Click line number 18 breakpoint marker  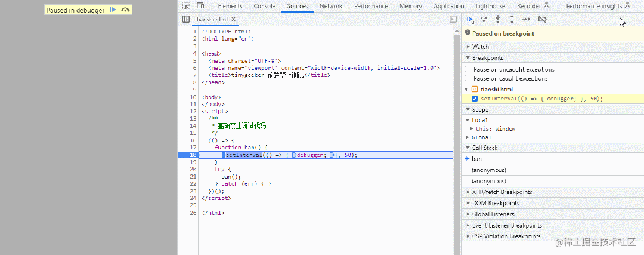coord(188,155)
